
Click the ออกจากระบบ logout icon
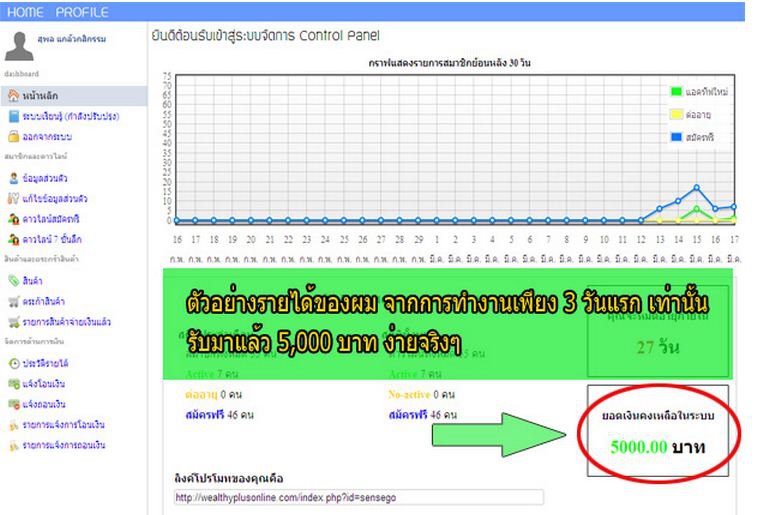13,136
